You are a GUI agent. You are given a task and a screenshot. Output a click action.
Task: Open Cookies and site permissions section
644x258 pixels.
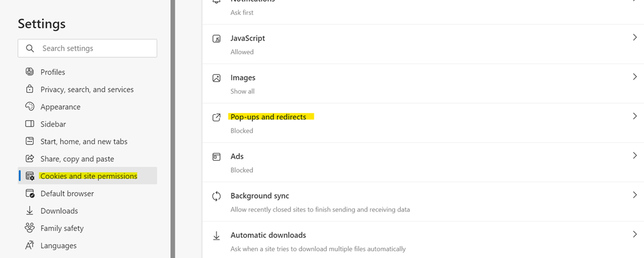pyautogui.click(x=88, y=176)
